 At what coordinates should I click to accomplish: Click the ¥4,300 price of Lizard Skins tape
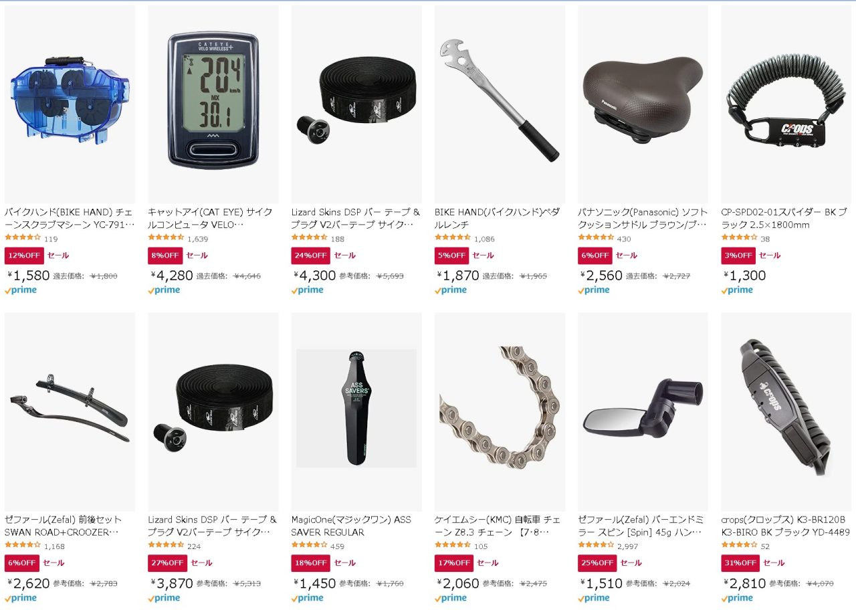pyautogui.click(x=314, y=276)
